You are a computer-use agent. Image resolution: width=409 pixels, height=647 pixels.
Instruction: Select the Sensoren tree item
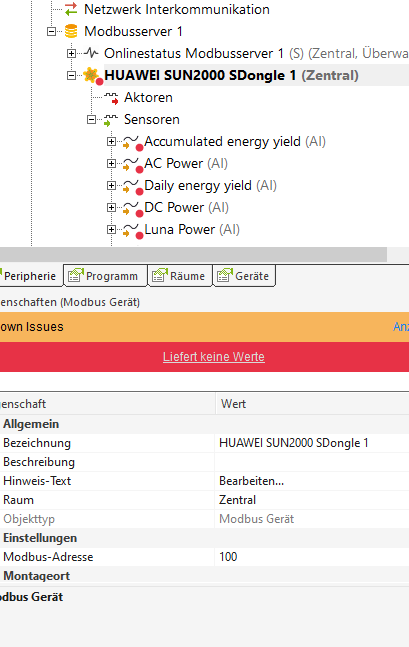(151, 120)
